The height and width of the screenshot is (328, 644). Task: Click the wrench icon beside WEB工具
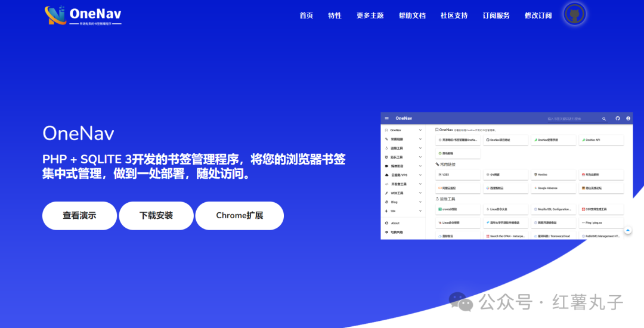[386, 193]
